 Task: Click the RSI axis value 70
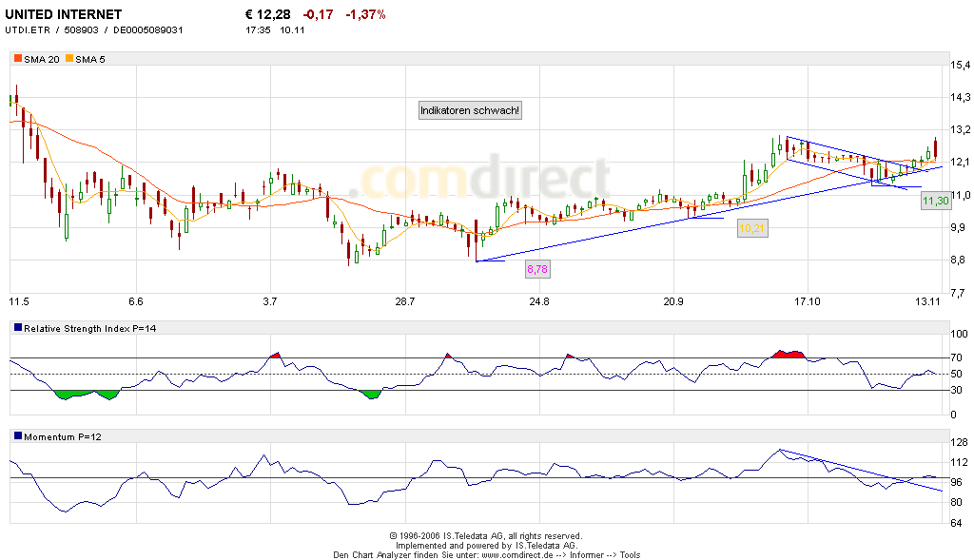(x=957, y=357)
